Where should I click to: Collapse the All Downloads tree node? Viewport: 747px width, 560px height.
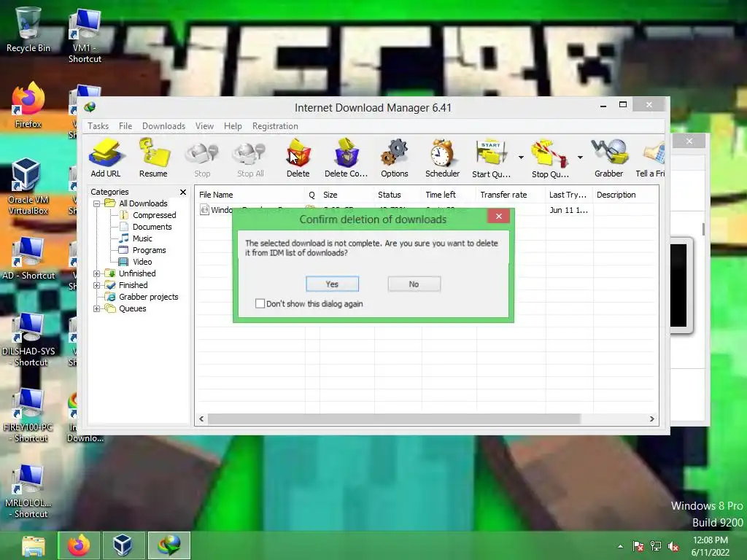point(97,203)
